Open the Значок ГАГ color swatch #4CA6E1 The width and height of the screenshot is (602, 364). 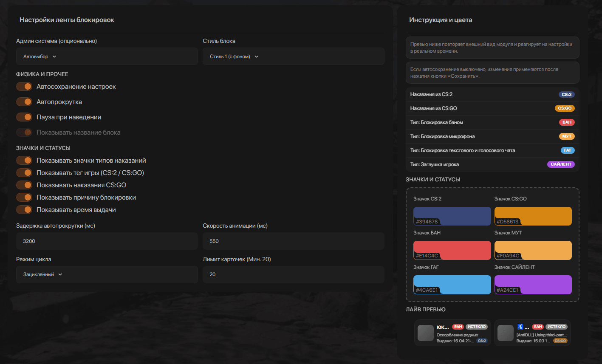point(452,285)
